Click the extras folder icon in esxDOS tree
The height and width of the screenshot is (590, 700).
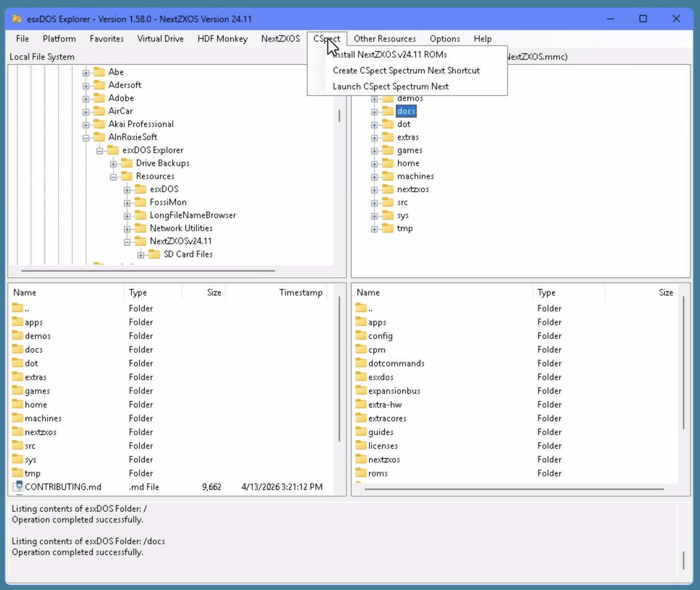[388, 137]
